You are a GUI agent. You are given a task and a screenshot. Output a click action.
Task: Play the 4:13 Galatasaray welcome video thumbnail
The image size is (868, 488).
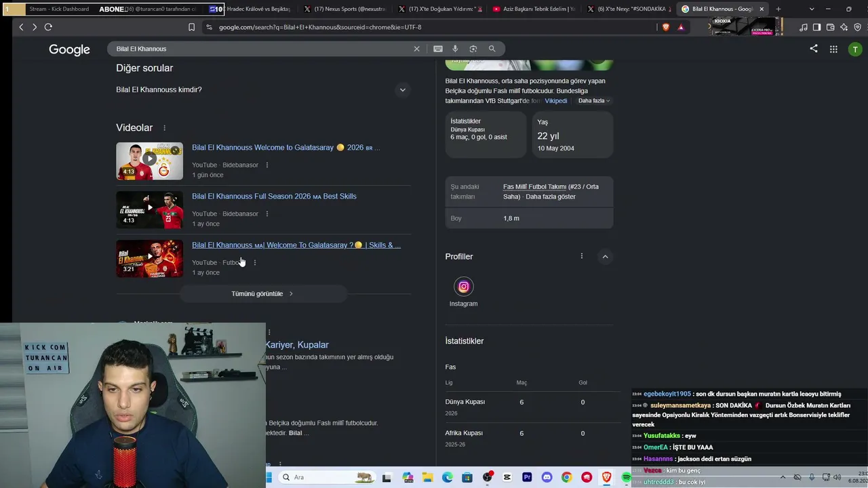[149, 161]
